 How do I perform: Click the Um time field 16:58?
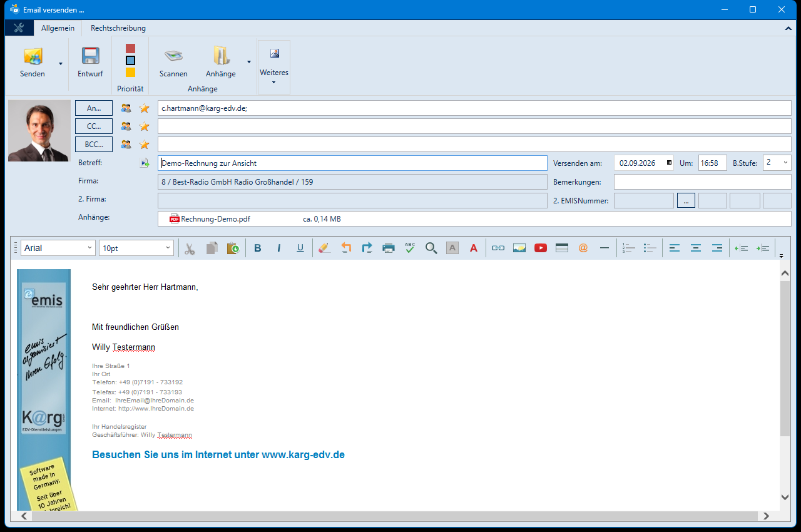point(713,163)
